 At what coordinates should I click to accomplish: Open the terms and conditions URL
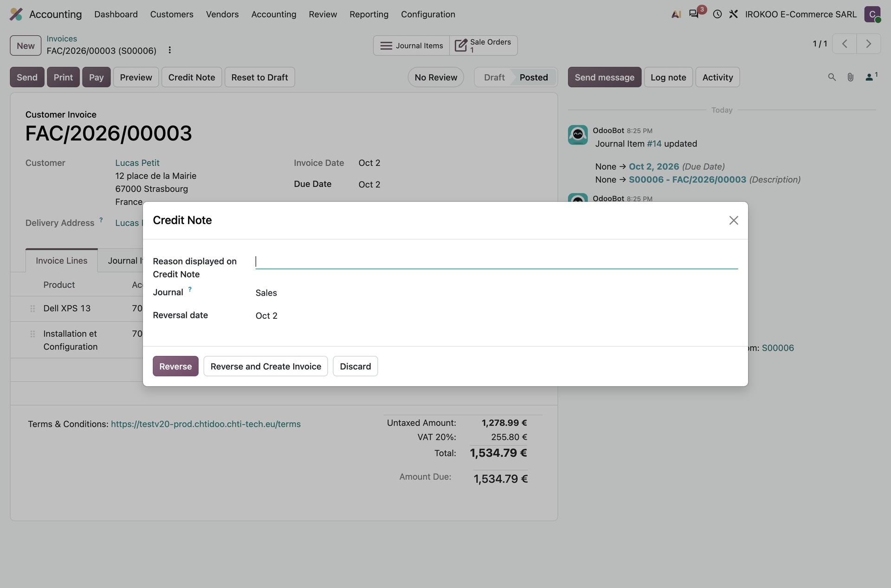pos(206,424)
